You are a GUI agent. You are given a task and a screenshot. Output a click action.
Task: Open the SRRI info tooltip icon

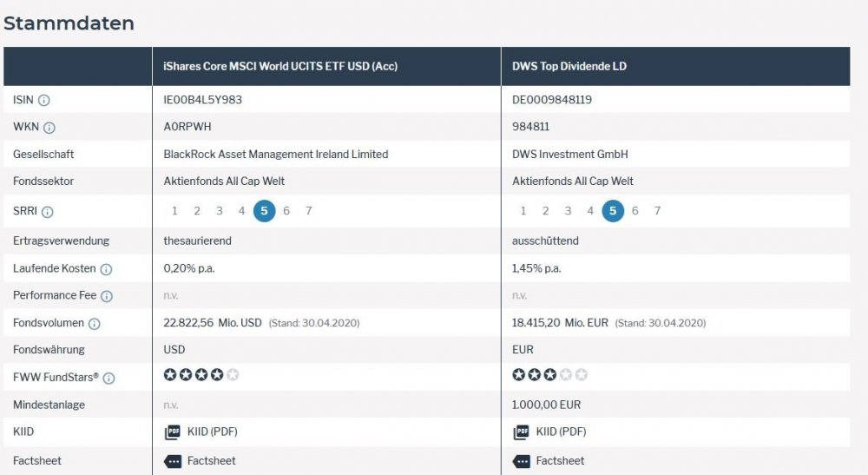pyautogui.click(x=47, y=212)
